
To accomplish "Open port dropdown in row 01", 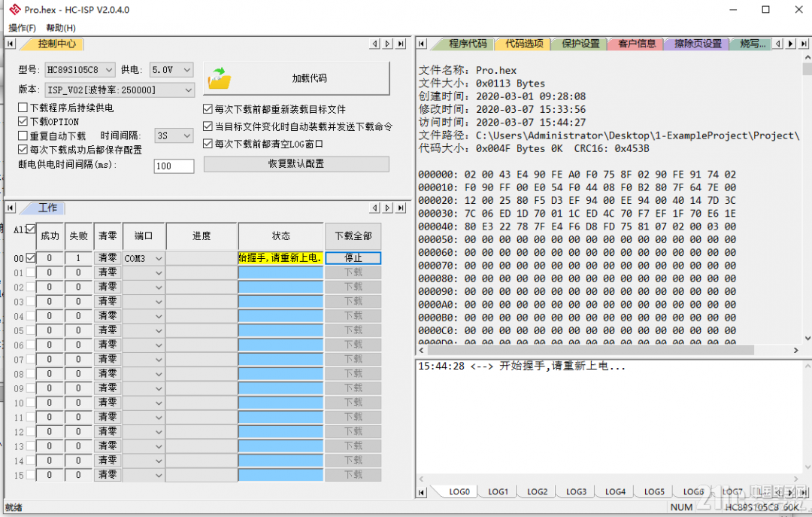I will (144, 272).
